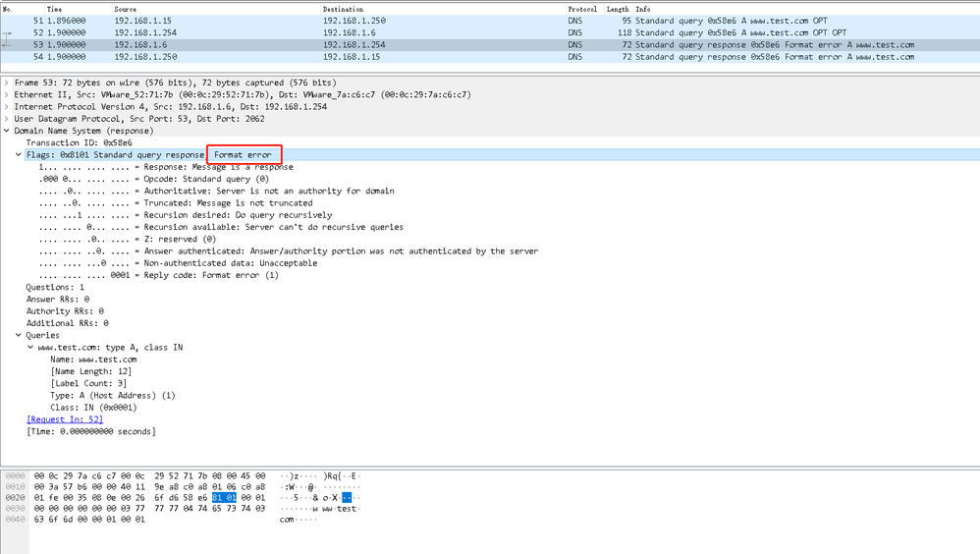Select the Transaction ID: 0x58e6 field
The image size is (980, 554).
point(79,142)
